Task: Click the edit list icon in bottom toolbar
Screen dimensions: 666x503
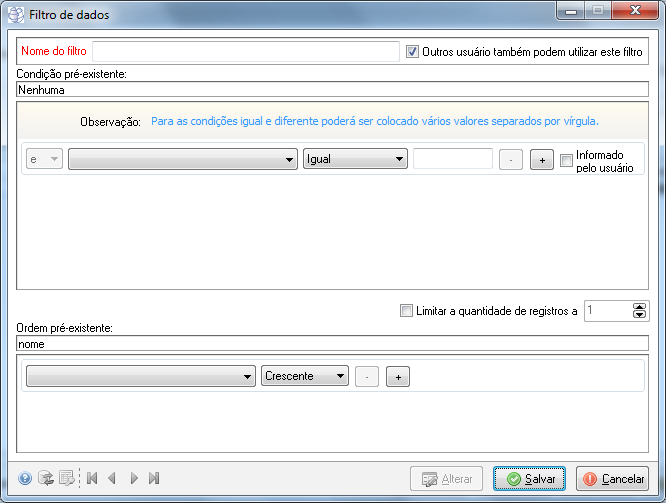Action: (x=66, y=479)
